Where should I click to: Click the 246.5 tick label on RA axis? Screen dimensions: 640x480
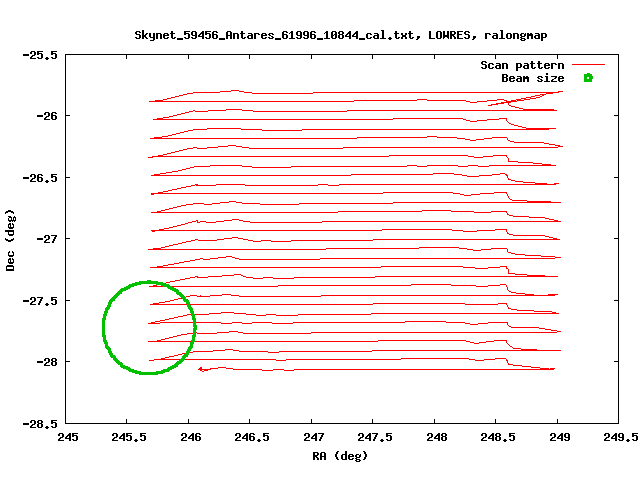pos(252,437)
